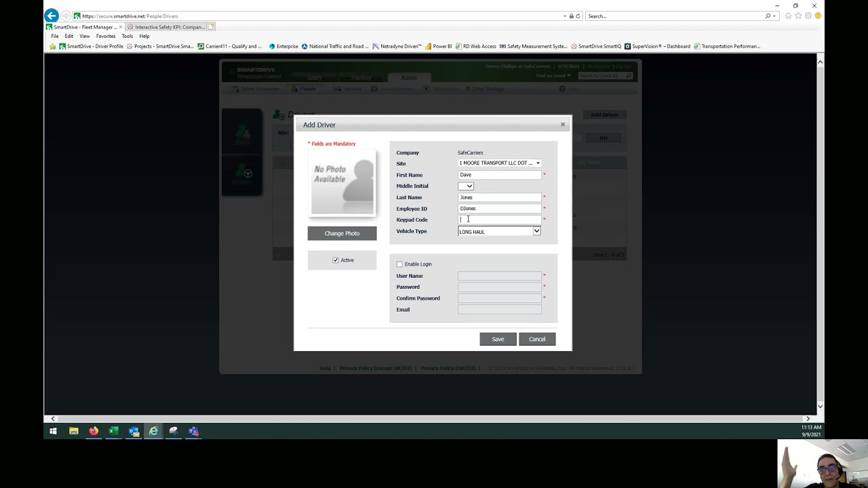Click the taskbar clock and date
Image resolution: width=868 pixels, height=488 pixels.
click(x=811, y=431)
